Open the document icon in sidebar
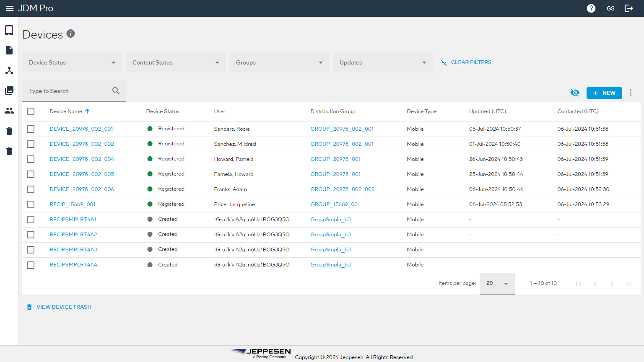This screenshot has height=362, width=644. (x=9, y=50)
